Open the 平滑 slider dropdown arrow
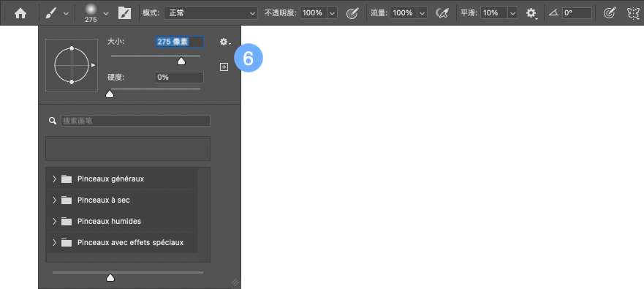The height and width of the screenshot is (289, 644). click(x=512, y=12)
